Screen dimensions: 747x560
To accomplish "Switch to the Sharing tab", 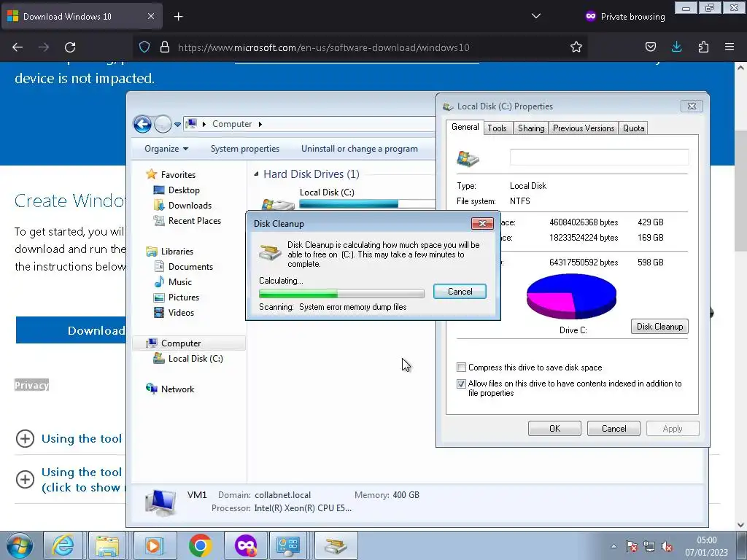I will tap(531, 128).
